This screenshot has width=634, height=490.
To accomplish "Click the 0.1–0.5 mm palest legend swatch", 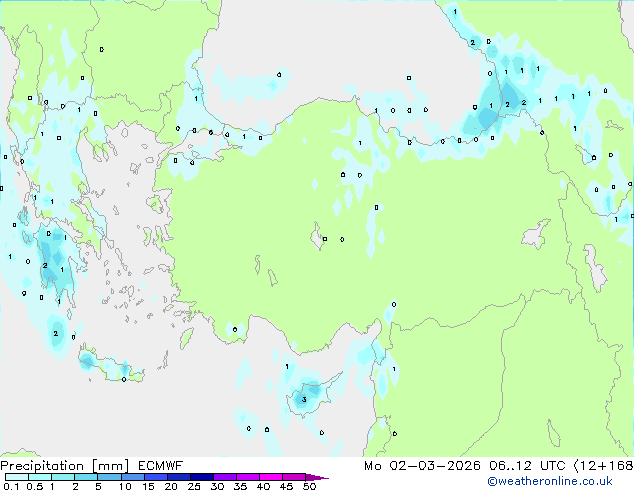I will [17, 477].
